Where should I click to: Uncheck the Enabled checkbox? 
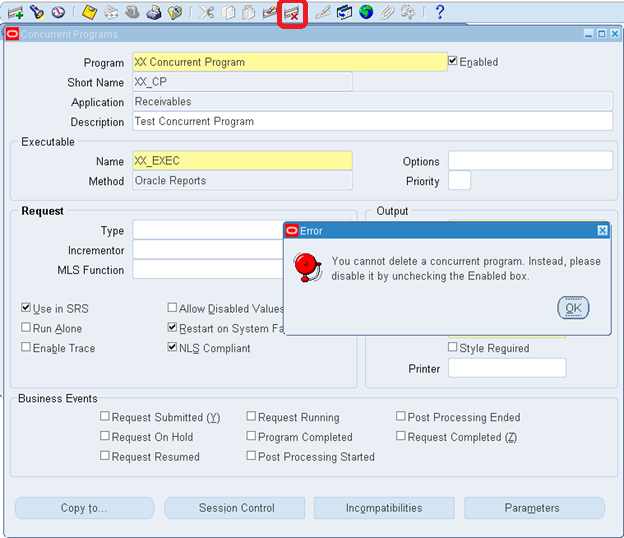(452, 61)
